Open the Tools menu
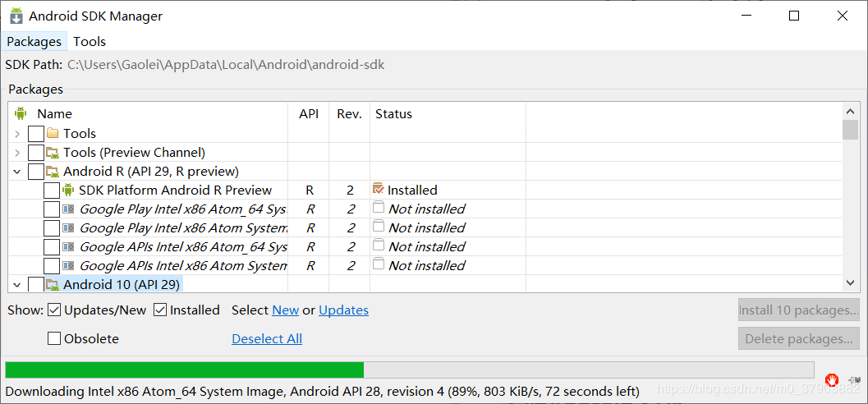Viewport: 868px width, 404px height. (90, 42)
